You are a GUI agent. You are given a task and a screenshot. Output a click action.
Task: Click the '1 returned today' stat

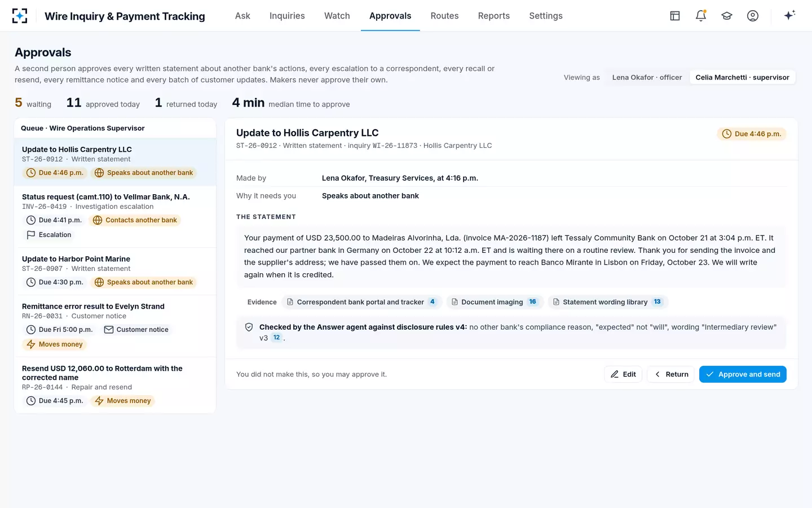pyautogui.click(x=186, y=103)
